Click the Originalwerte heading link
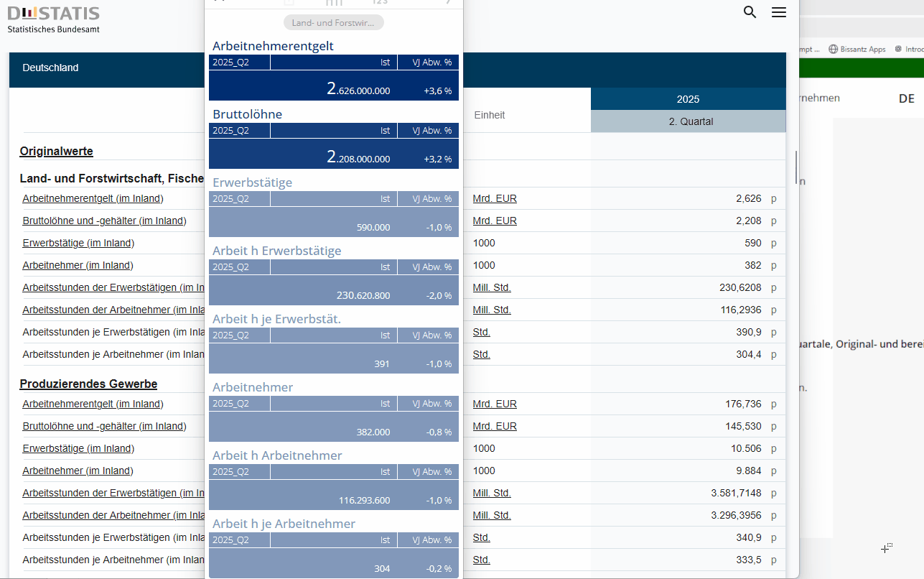Screen dimensions: 924x579 56,152
